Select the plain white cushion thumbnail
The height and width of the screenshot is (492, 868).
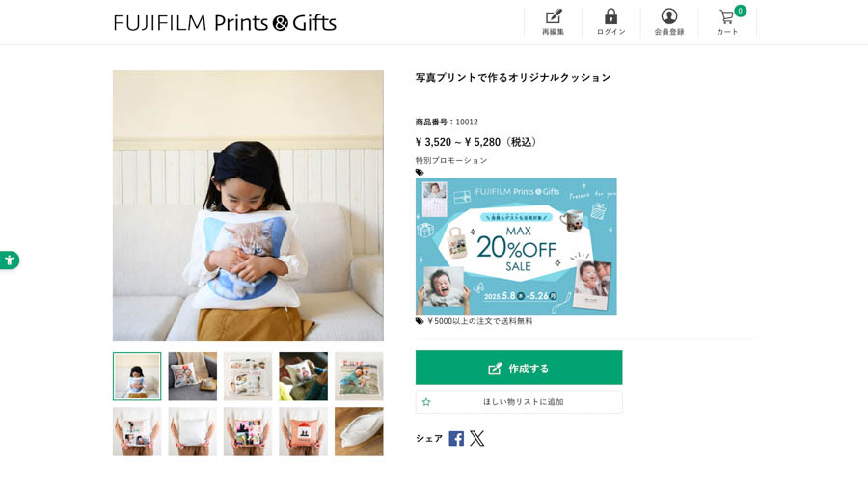click(192, 431)
